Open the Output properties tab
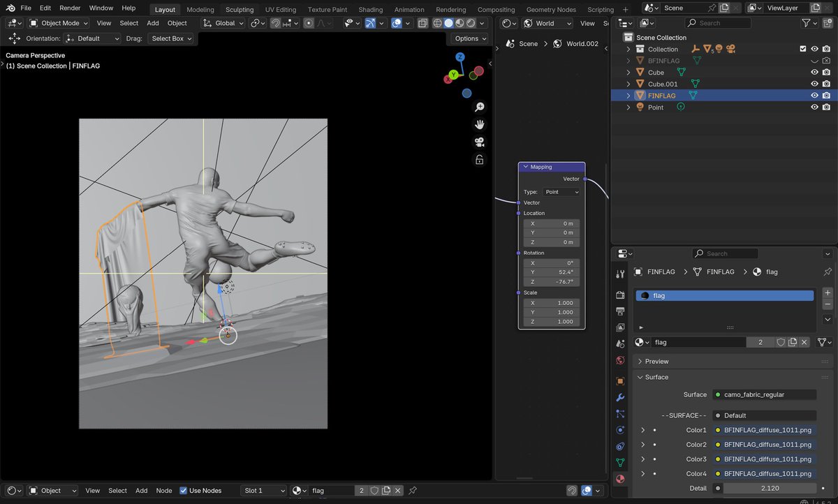This screenshot has height=504, width=838. pos(620,311)
